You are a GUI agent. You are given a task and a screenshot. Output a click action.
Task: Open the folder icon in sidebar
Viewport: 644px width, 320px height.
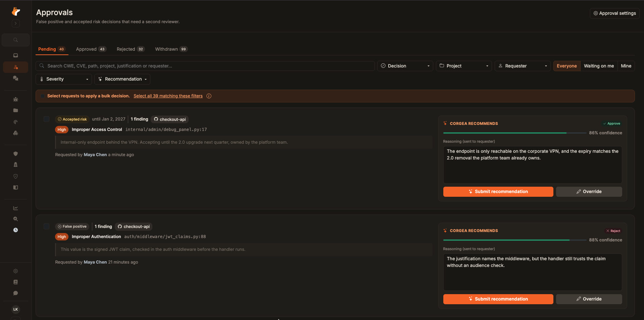coord(16,110)
